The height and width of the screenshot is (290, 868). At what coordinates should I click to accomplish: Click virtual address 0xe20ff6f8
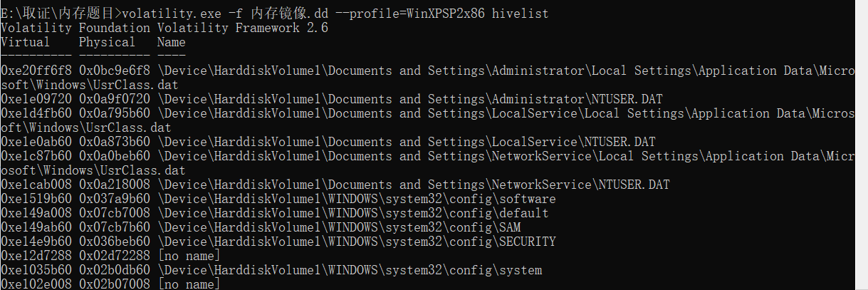36,71
